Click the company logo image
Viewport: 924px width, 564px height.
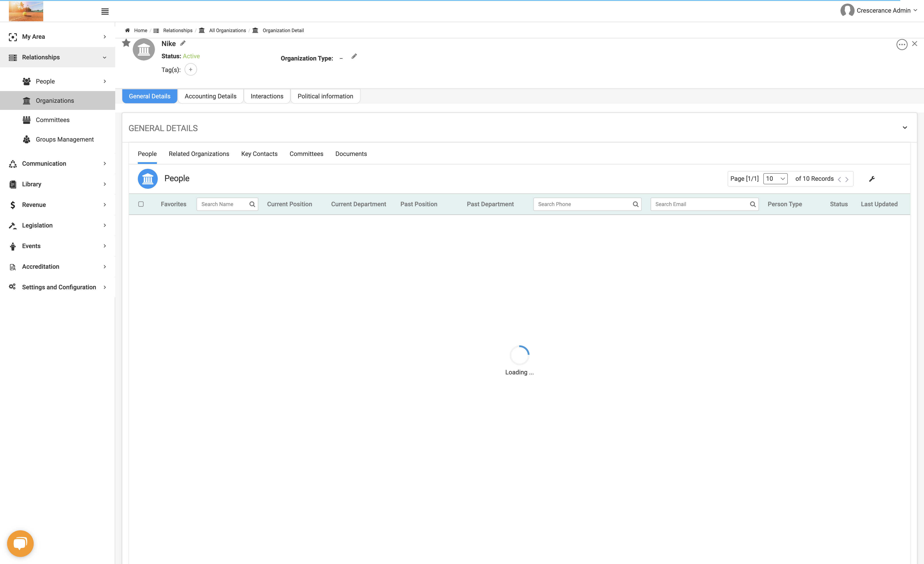pos(26,11)
